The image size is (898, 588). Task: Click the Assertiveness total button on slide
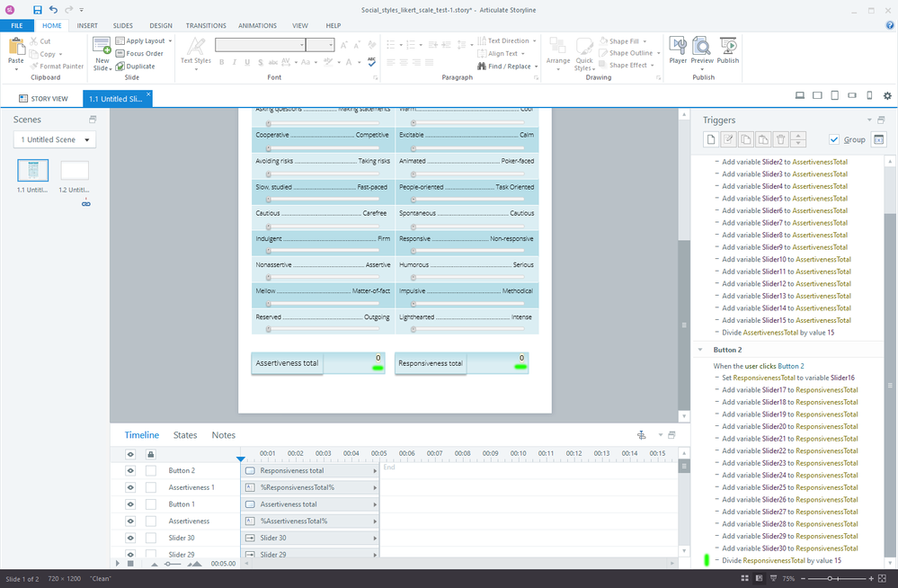287,363
